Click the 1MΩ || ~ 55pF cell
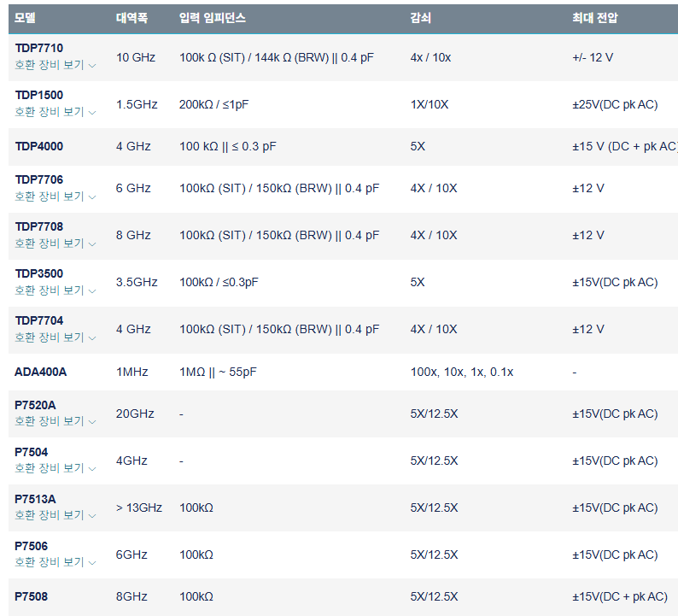678x616 pixels. [218, 372]
